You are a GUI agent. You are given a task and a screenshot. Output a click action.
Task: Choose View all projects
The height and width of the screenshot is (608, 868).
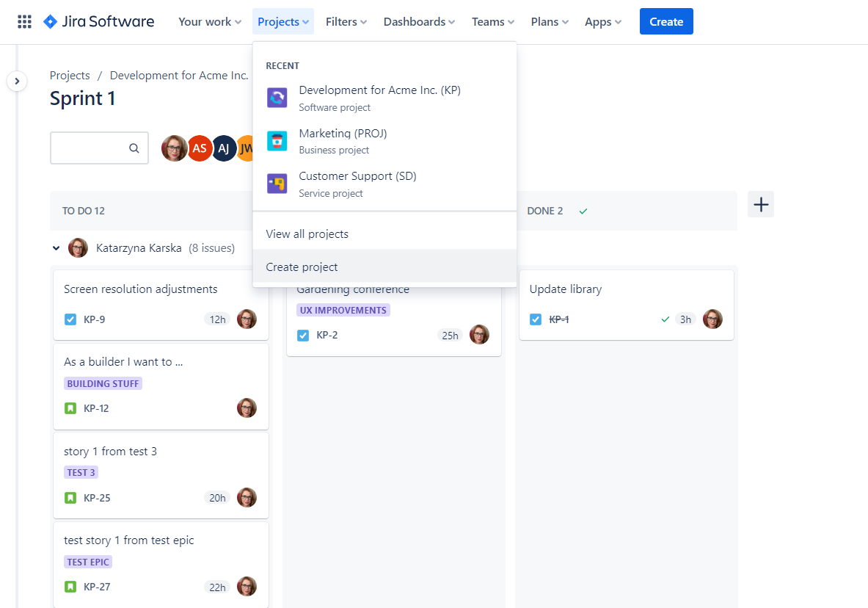pos(307,234)
